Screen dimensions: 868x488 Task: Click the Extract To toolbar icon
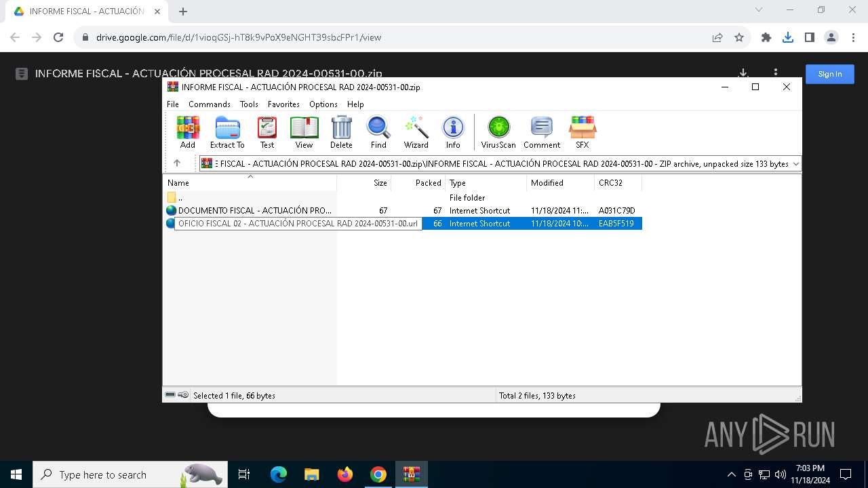pyautogui.click(x=227, y=132)
